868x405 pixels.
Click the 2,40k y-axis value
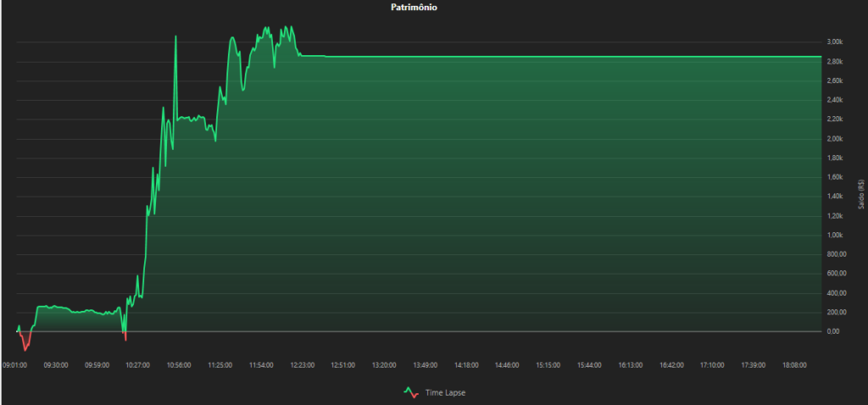(835, 100)
